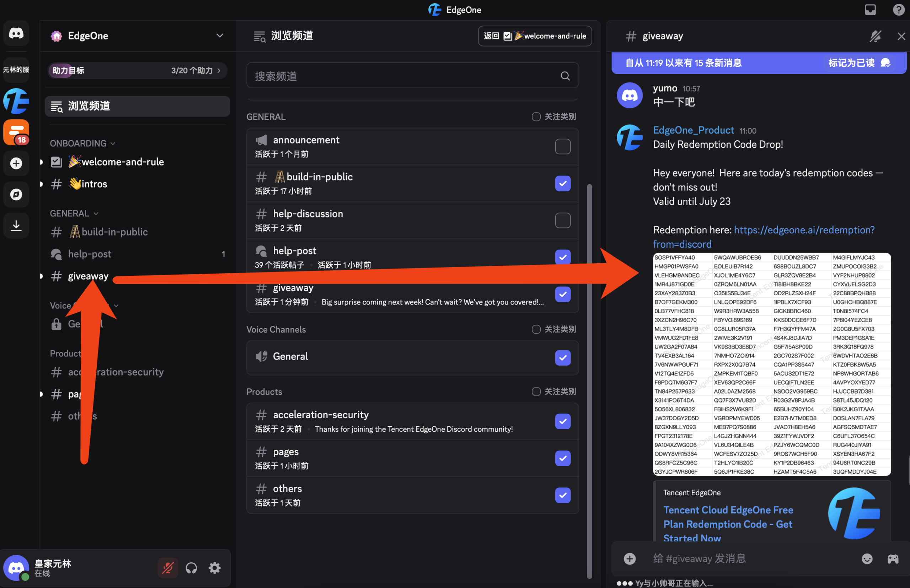Open the redemption codes image
910x588 pixels.
click(x=771, y=364)
